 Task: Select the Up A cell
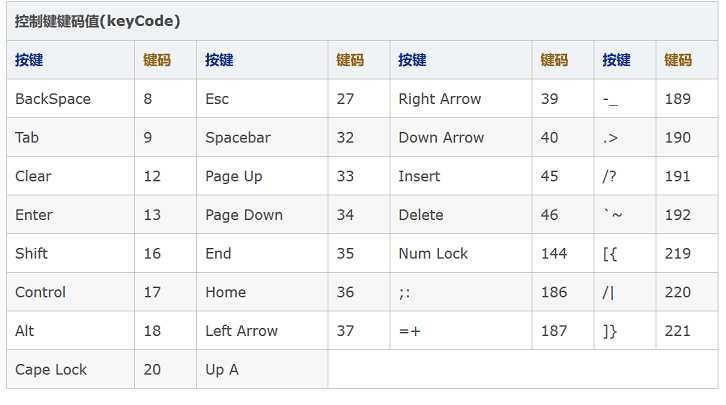pyautogui.click(x=222, y=370)
